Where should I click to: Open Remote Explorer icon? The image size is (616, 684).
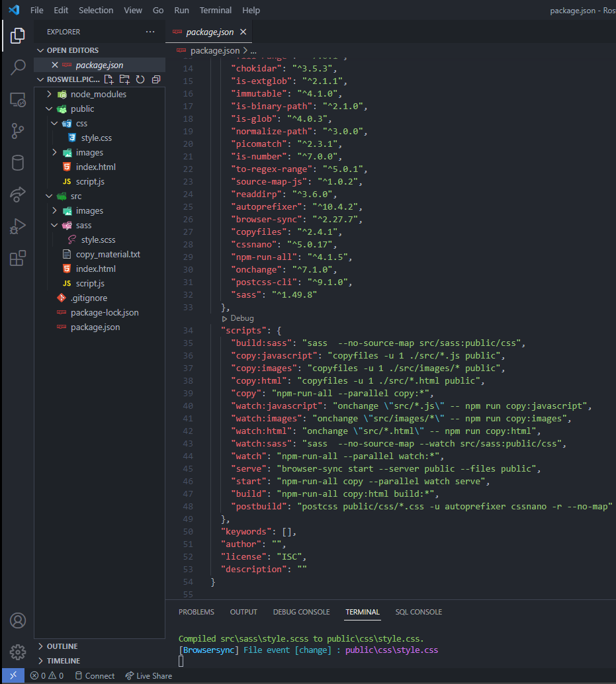click(x=18, y=99)
